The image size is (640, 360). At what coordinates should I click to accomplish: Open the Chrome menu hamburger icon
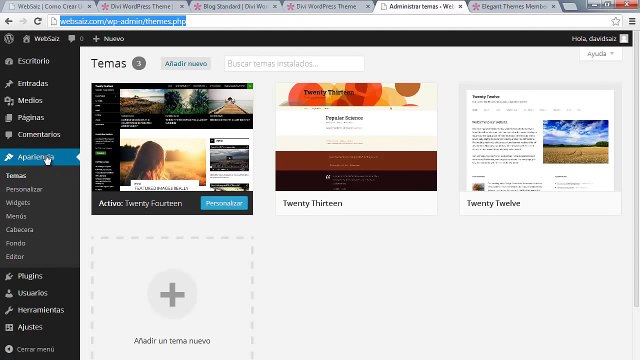pos(632,21)
